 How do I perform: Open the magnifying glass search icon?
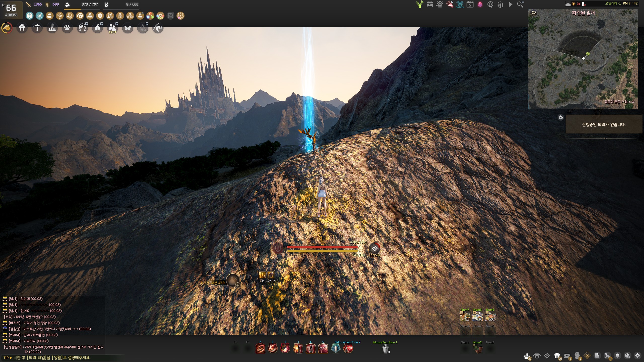tap(520, 4)
